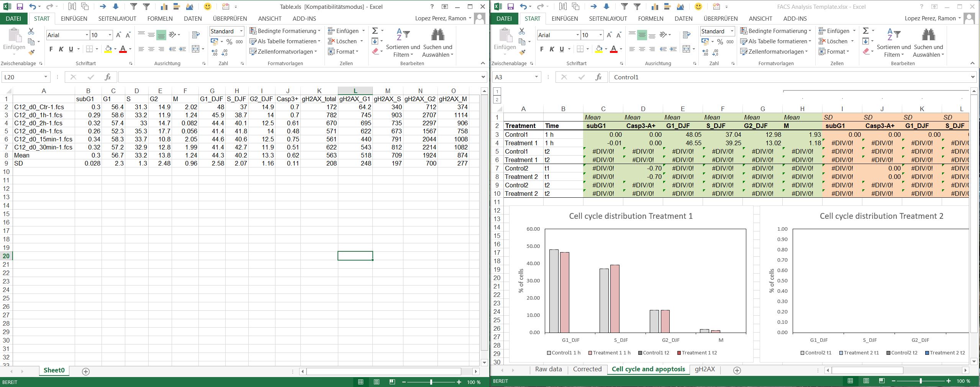Image resolution: width=980 pixels, height=387 pixels.
Task: Click the insert function fx icon in Table.xls window
Action: (108, 77)
